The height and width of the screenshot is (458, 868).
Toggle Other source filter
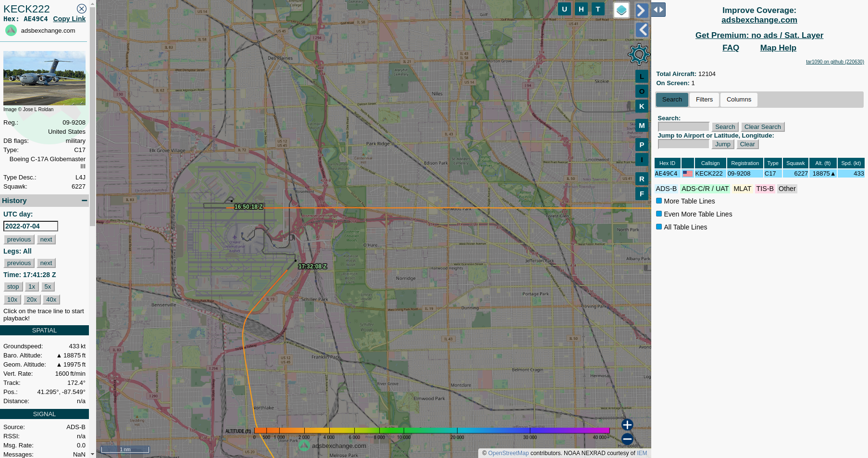click(787, 189)
